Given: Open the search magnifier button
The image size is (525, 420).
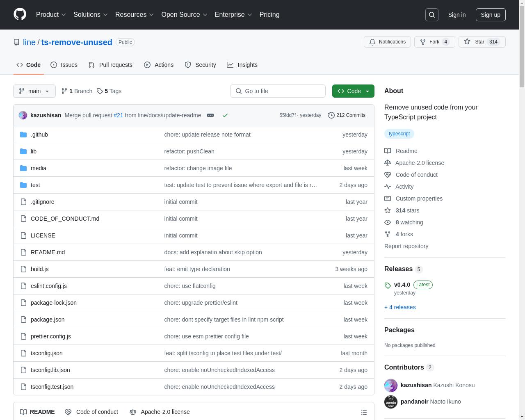Looking at the screenshot, I should tap(432, 15).
